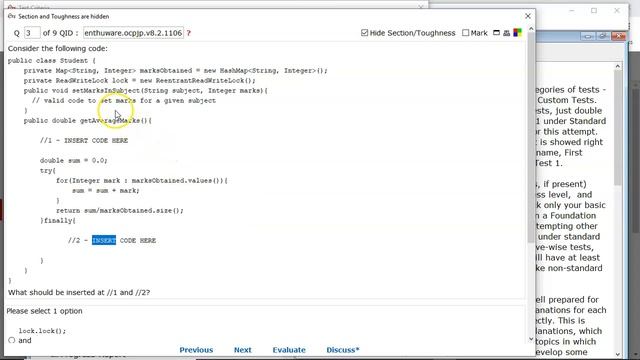Click the background help pane scroll down arrow

[x=618, y=354]
